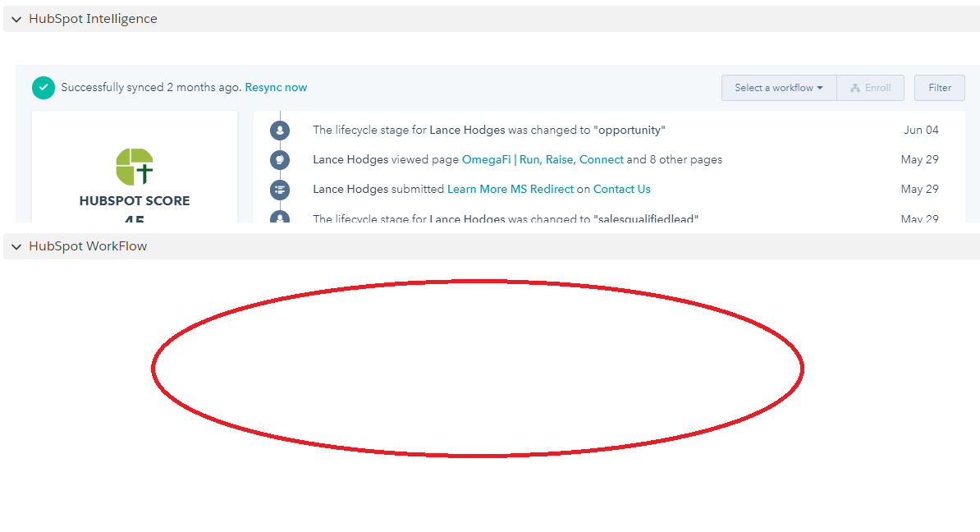980x532 pixels.
Task: Click the green synced checkmark icon
Action: coord(44,88)
